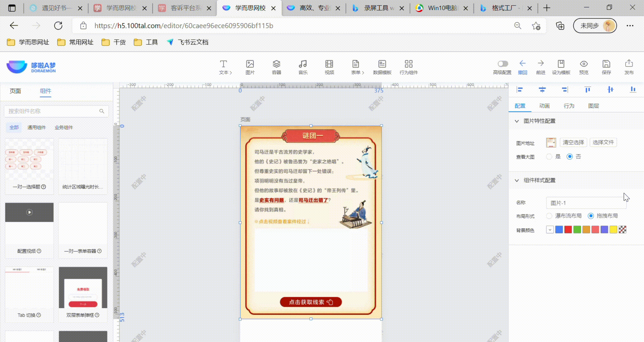
Task: Choose the 瀑布流布局 radio option
Action: (549, 216)
